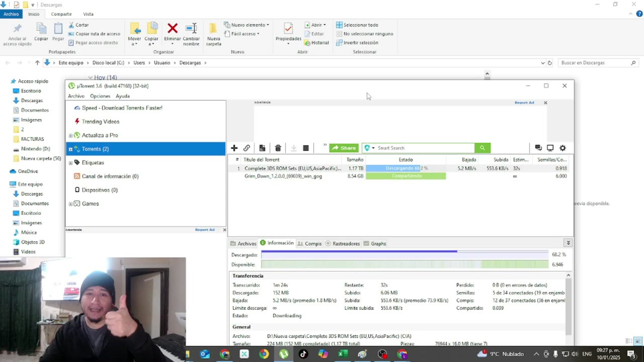Open the µTorrent Opciones menu
Screen dimensions: 644x362
(x=100, y=96)
